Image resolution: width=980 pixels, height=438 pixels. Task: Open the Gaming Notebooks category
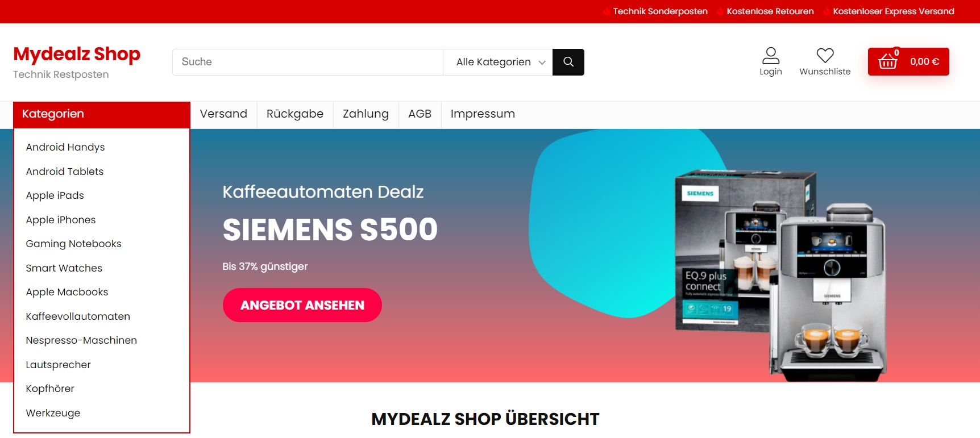point(74,244)
